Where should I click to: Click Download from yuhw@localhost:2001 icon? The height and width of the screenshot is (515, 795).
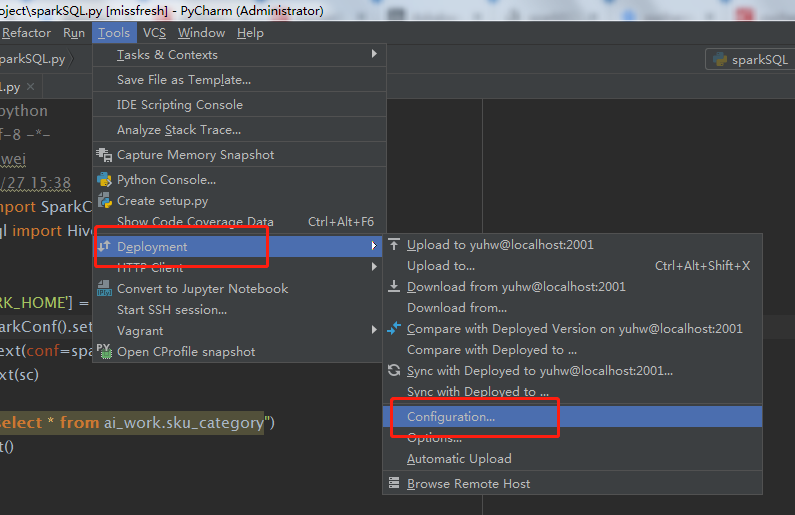pyautogui.click(x=394, y=286)
